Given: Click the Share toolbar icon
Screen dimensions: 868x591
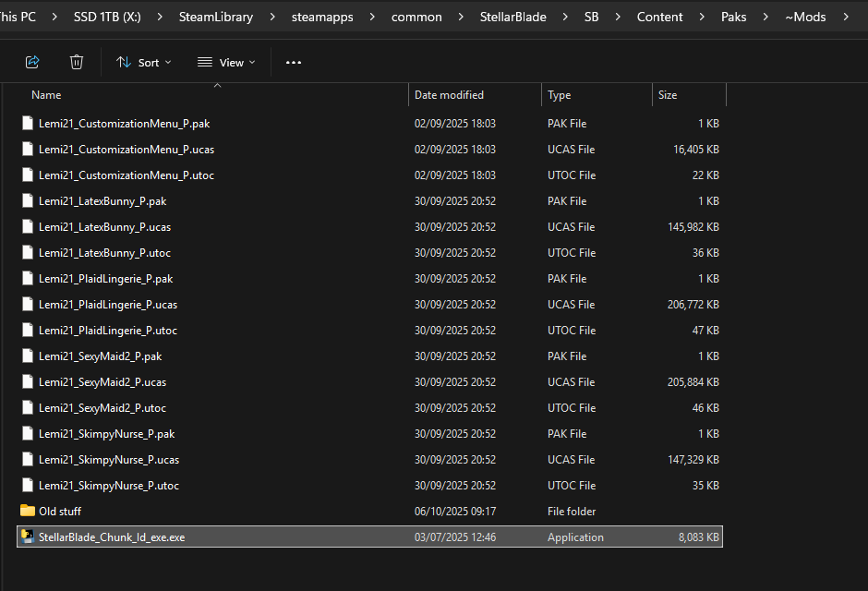Looking at the screenshot, I should 32,62.
